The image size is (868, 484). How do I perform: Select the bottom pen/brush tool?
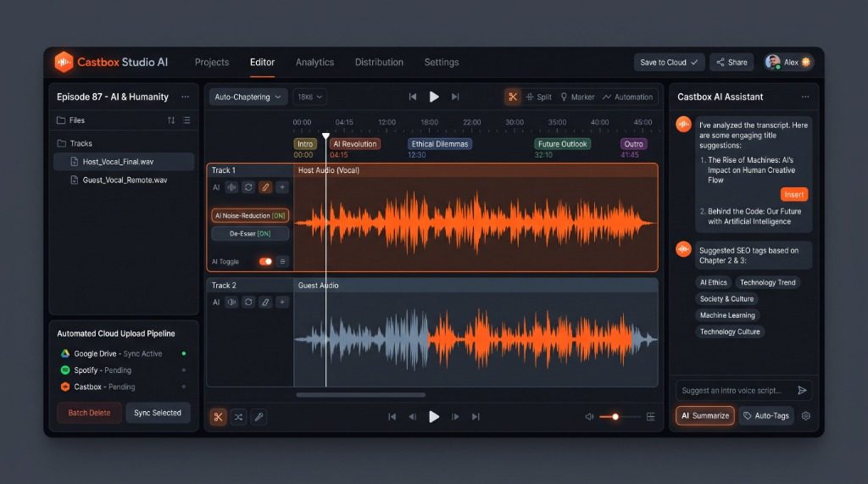click(259, 417)
